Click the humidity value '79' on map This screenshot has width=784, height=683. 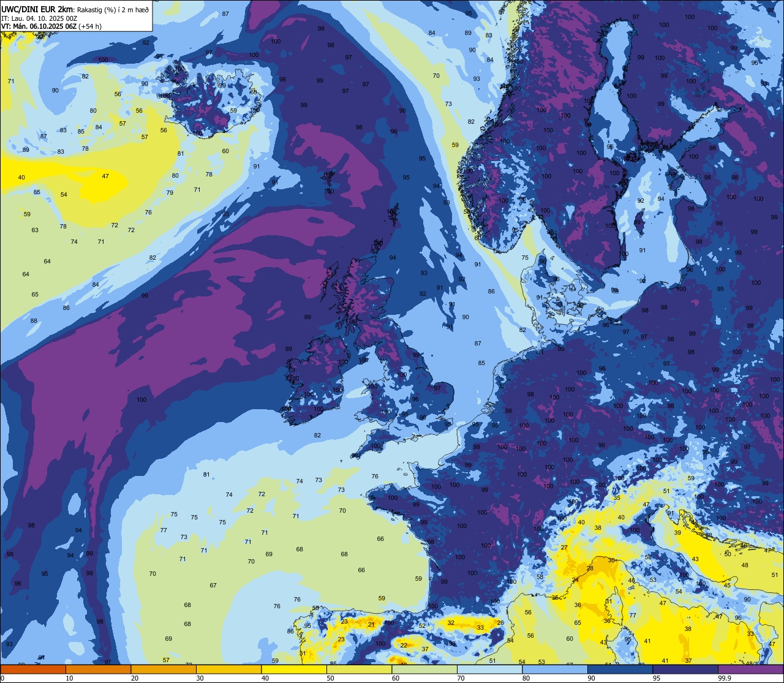coord(170,192)
